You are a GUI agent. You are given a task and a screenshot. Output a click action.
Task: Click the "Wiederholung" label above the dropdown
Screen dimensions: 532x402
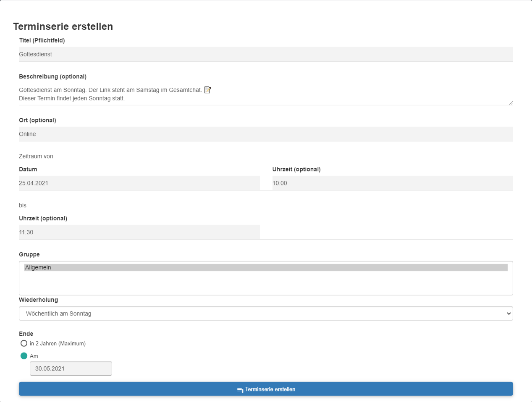pyautogui.click(x=38, y=300)
